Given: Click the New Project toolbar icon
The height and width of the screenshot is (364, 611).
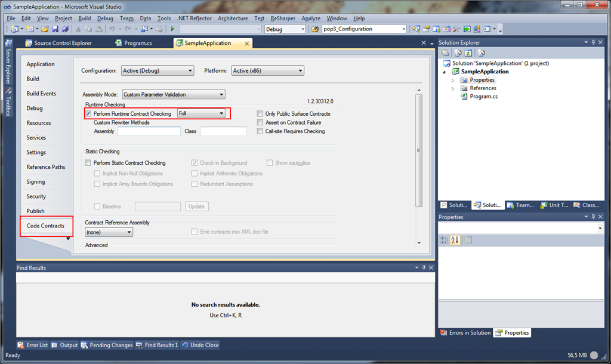Looking at the screenshot, I should tap(15, 29).
